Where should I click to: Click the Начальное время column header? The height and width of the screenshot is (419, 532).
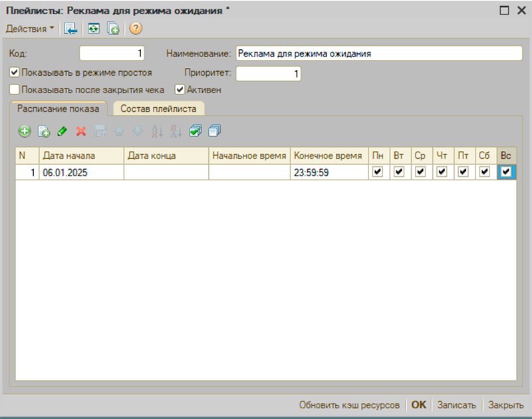(249, 156)
